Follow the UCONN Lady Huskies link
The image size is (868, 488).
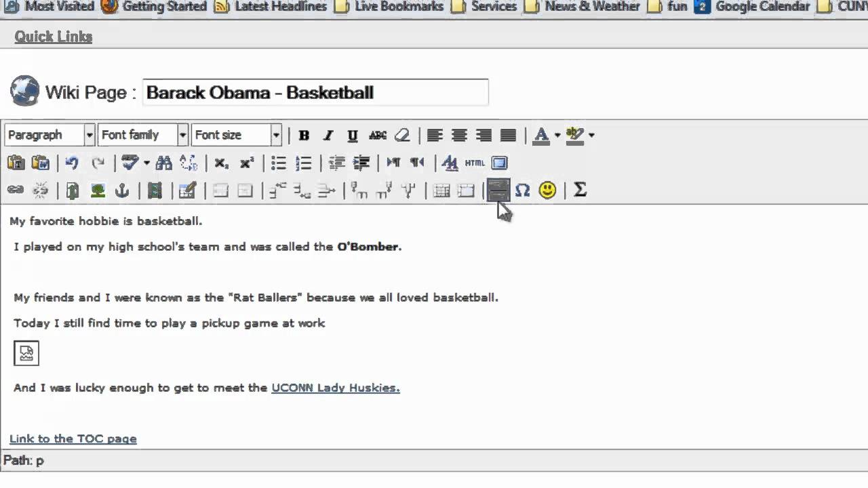pyautogui.click(x=336, y=388)
